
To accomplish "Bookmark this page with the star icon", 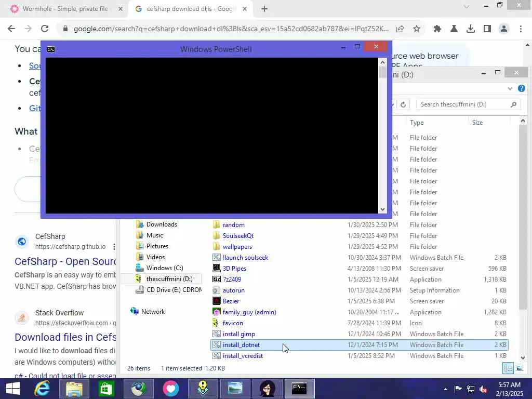I will pos(417,29).
